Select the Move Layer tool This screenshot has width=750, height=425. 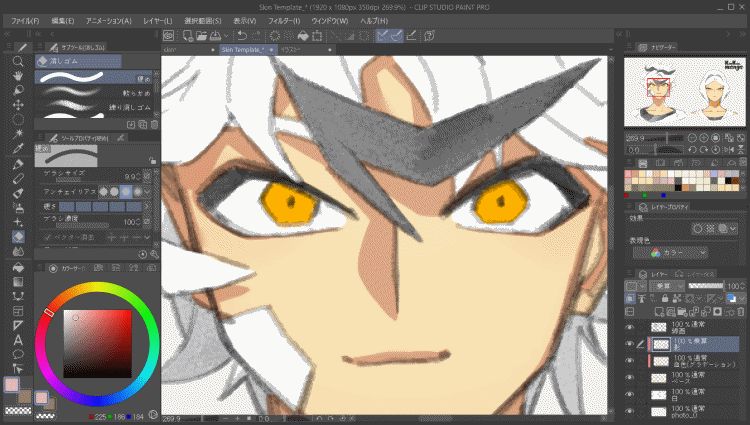click(x=18, y=105)
